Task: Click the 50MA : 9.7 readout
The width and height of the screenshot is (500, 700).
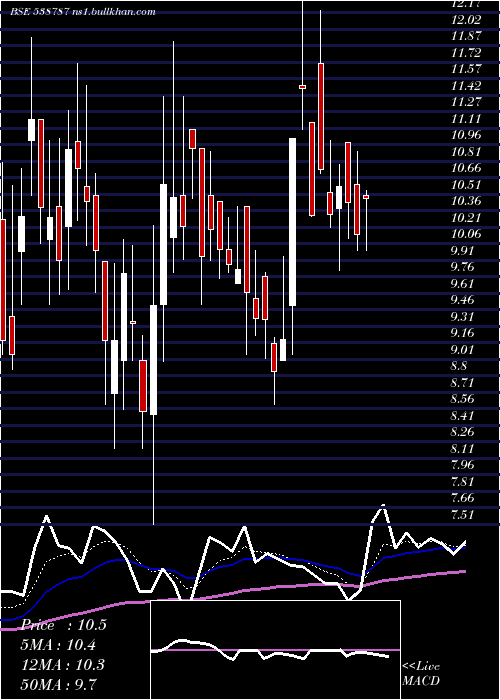Action: (x=59, y=684)
